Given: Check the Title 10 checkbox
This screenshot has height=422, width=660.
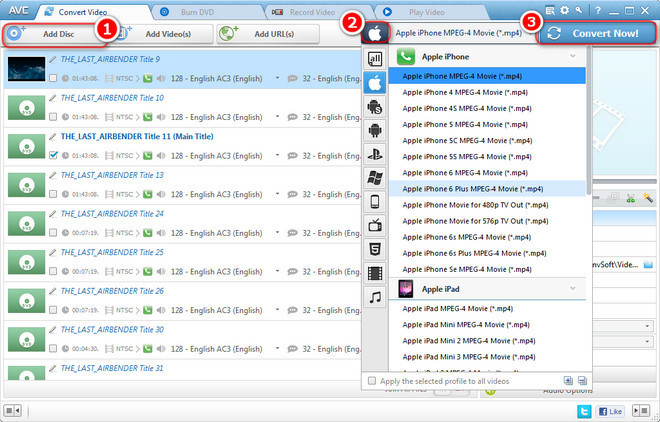Looking at the screenshot, I should 53,117.
